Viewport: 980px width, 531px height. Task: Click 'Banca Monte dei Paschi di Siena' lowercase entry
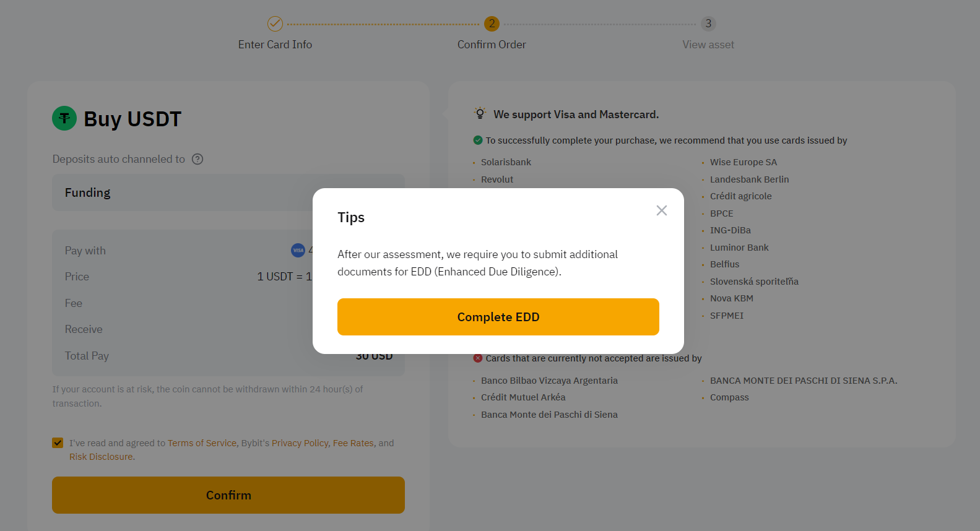[x=549, y=415]
